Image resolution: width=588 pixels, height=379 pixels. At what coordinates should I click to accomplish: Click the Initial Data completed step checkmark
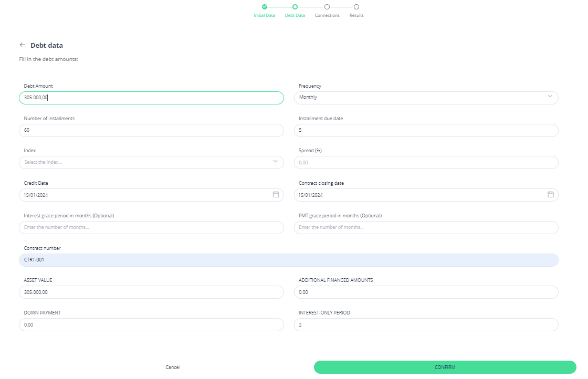click(x=265, y=7)
